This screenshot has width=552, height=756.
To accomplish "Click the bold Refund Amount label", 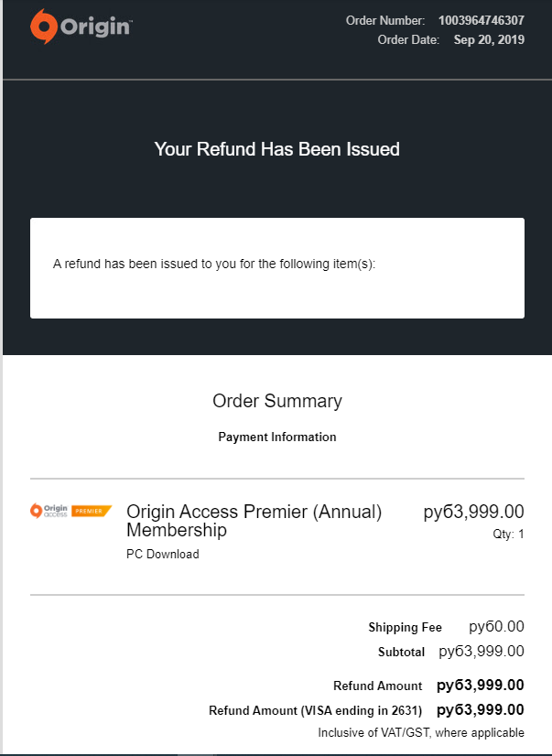I will point(377,686).
